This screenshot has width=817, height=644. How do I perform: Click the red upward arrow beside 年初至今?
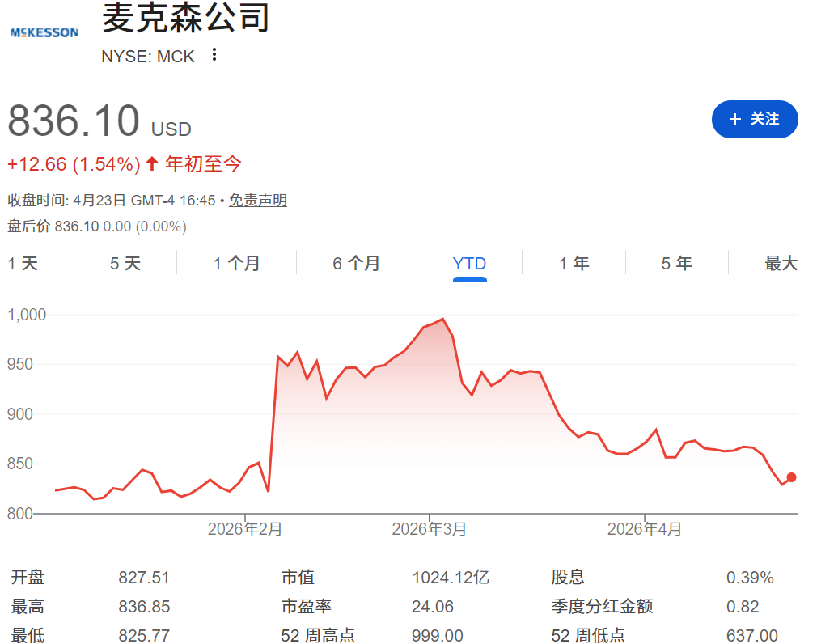pos(150,163)
